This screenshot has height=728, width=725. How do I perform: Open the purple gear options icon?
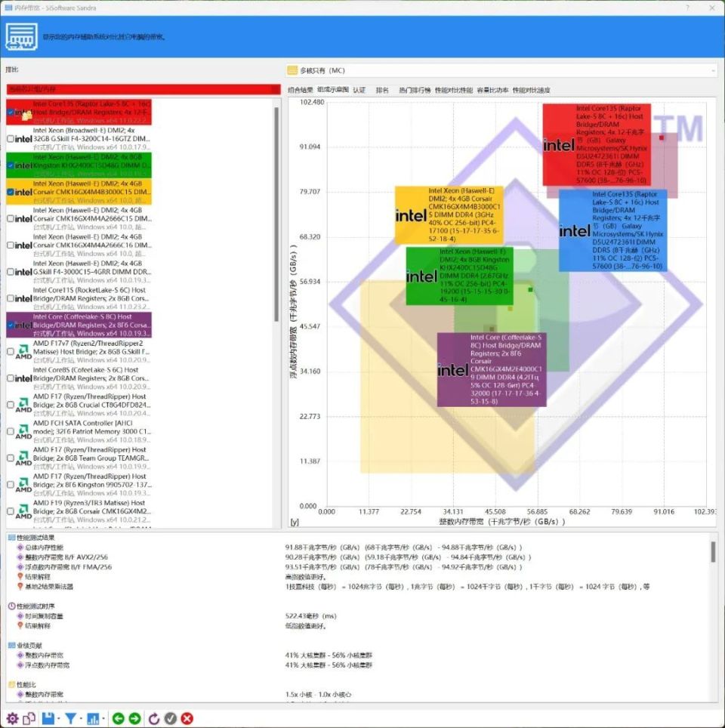pos(12,718)
